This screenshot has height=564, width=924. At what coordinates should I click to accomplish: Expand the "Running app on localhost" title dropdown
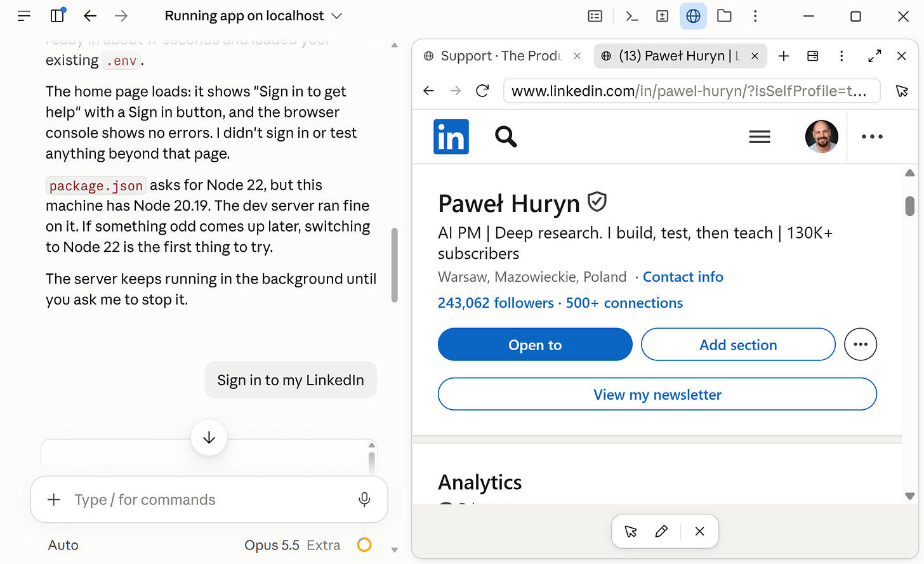pos(253,16)
